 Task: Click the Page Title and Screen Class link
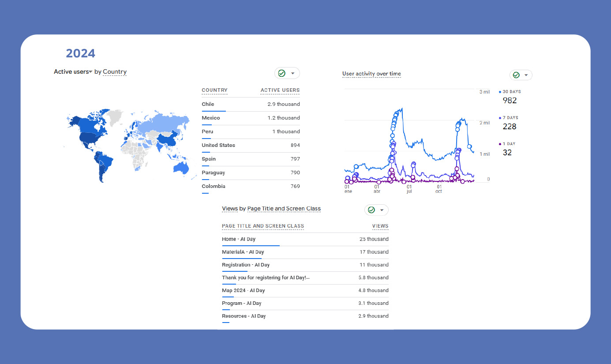[x=284, y=209]
